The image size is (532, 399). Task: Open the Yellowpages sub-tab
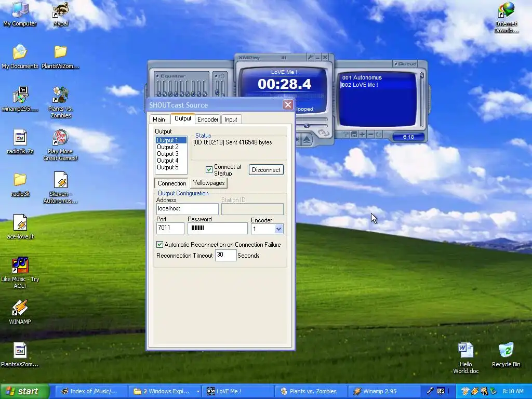209,183
